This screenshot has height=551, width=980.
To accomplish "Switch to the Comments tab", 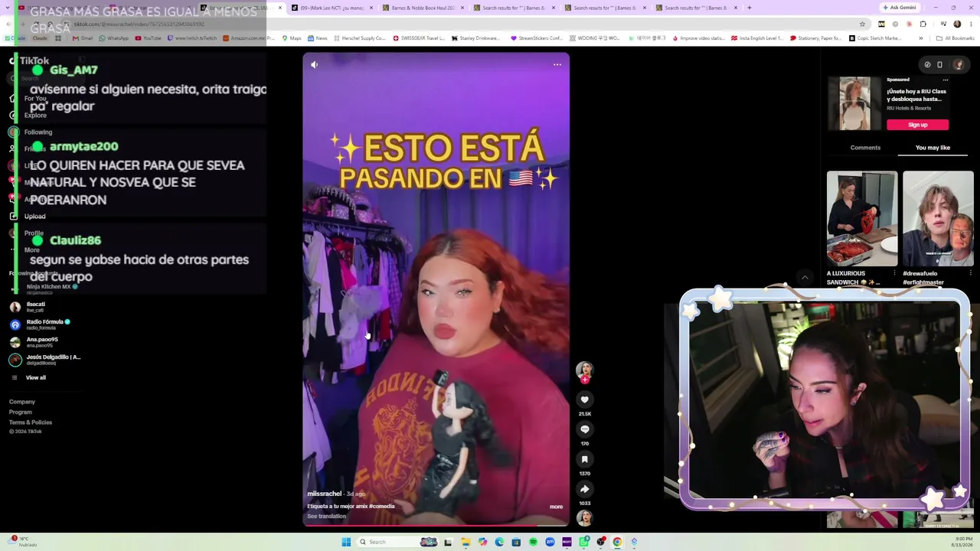I will (x=865, y=148).
